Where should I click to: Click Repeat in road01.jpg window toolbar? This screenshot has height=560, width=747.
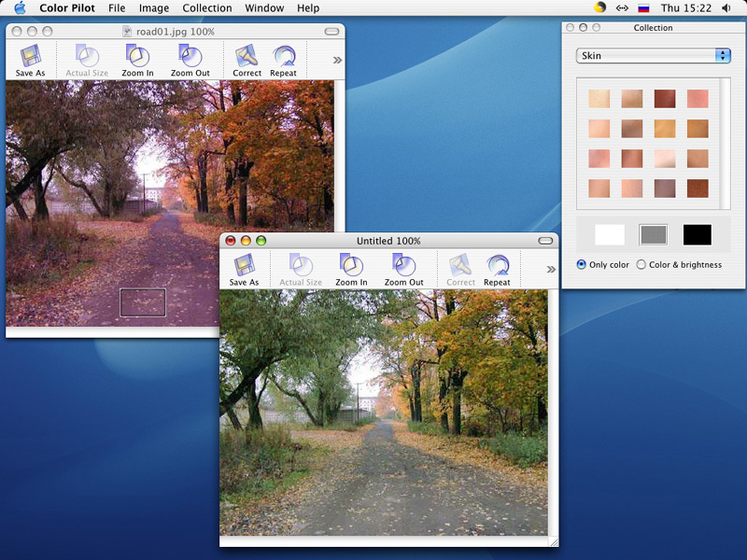coord(283,61)
